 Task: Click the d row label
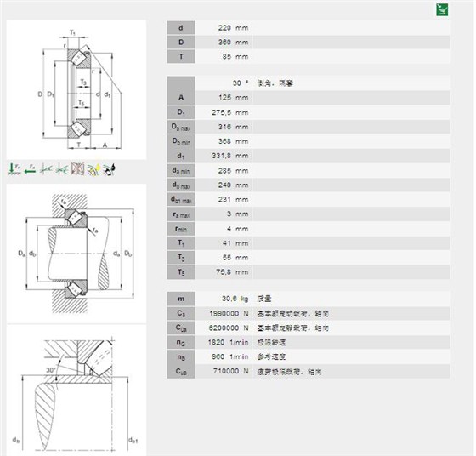pyautogui.click(x=181, y=28)
